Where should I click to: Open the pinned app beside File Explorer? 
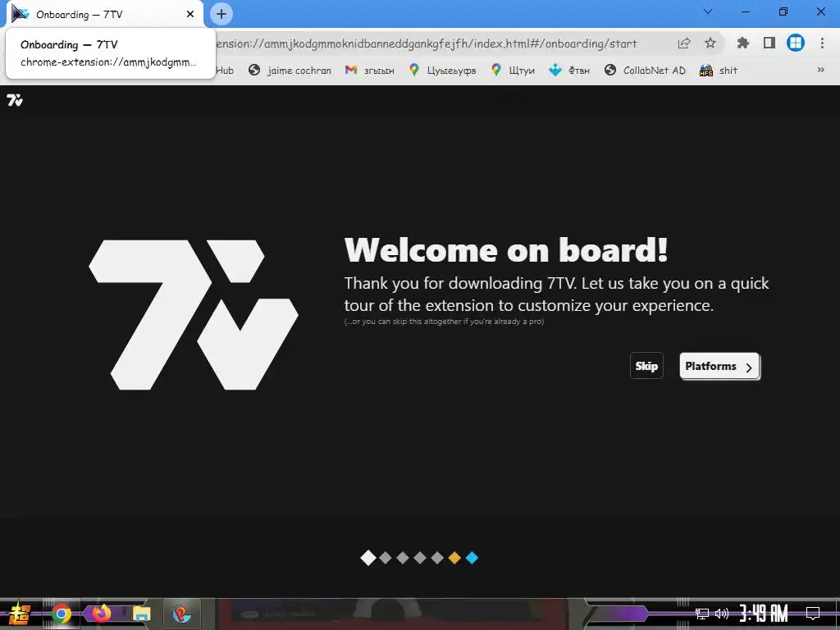[181, 614]
